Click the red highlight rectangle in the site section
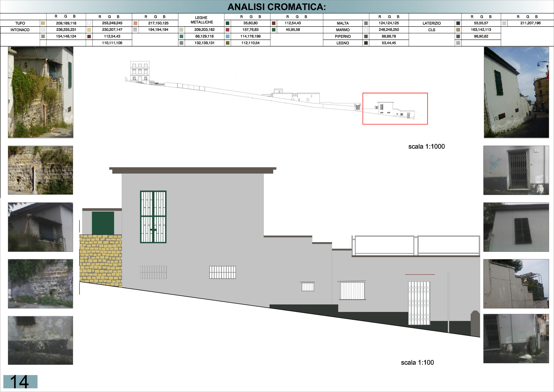This screenshot has height=392, width=554. [395, 108]
